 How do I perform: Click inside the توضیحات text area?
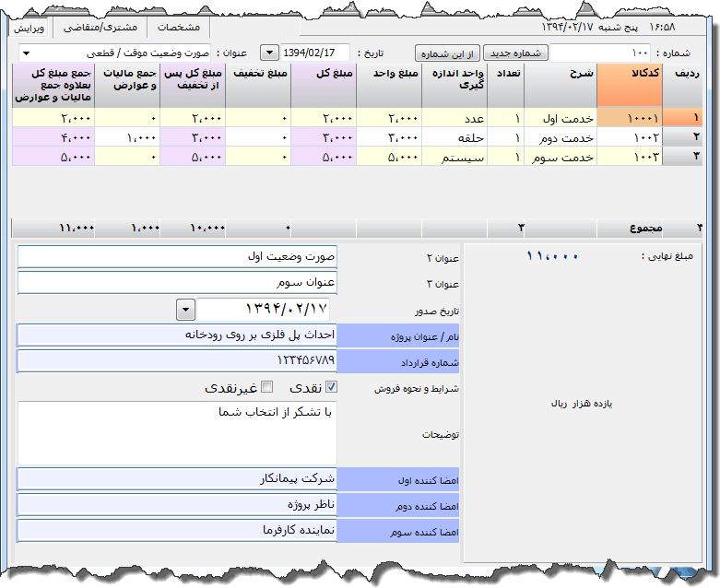(x=178, y=433)
